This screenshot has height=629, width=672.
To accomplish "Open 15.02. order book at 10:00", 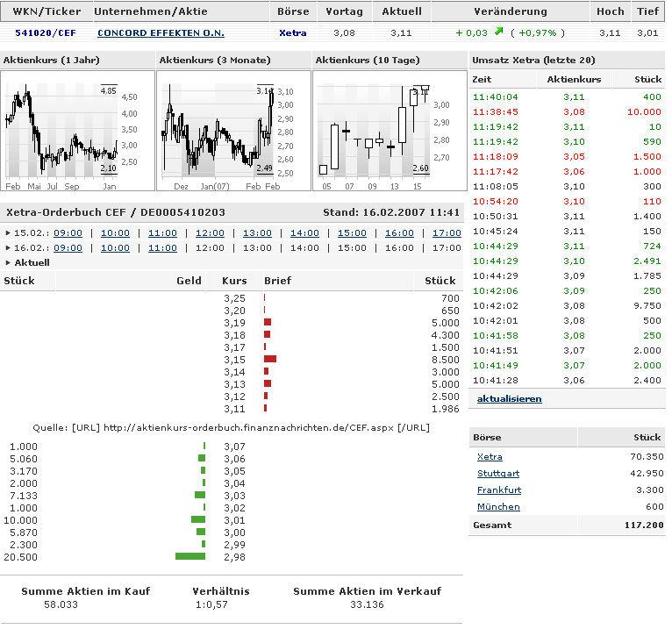I will tap(115, 233).
